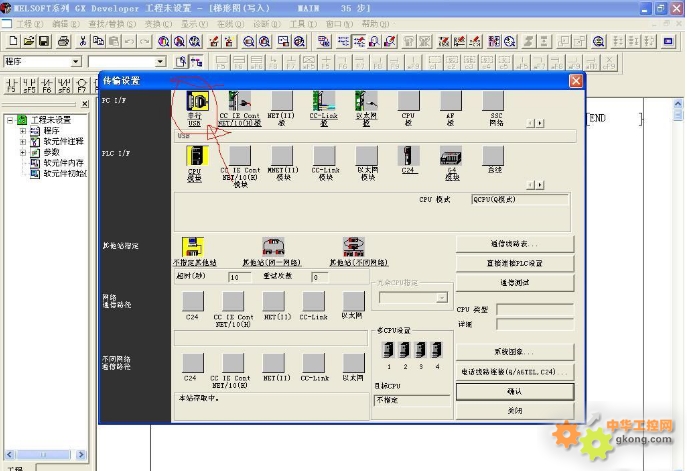The height and width of the screenshot is (471, 687).
Task: Click the Save project toolbar icon
Action: point(44,41)
